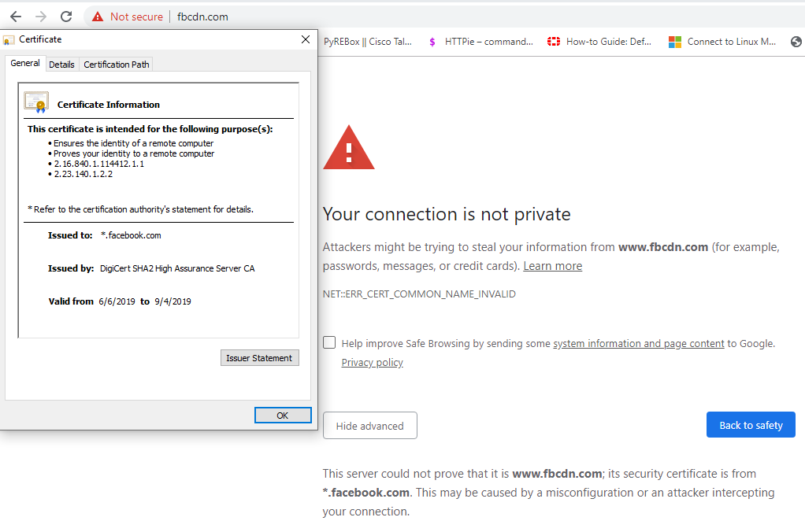Click the Certificate Information heading
805x532 pixels.
pos(109,105)
